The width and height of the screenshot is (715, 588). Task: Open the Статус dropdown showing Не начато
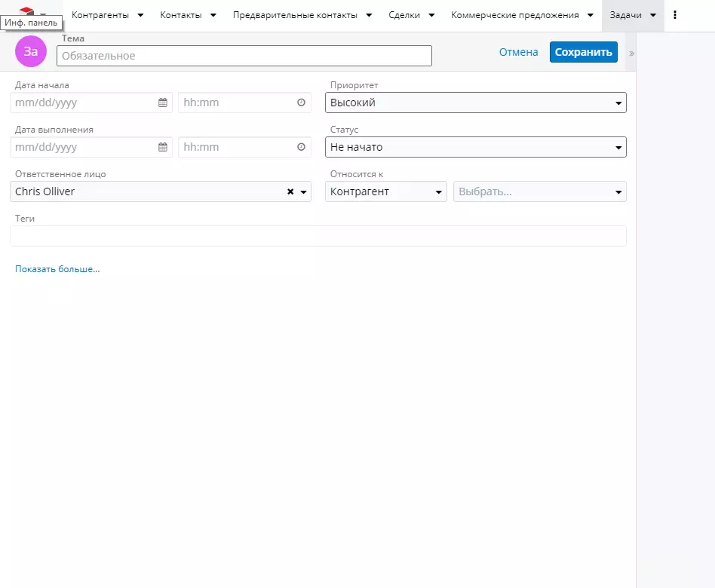pos(476,147)
